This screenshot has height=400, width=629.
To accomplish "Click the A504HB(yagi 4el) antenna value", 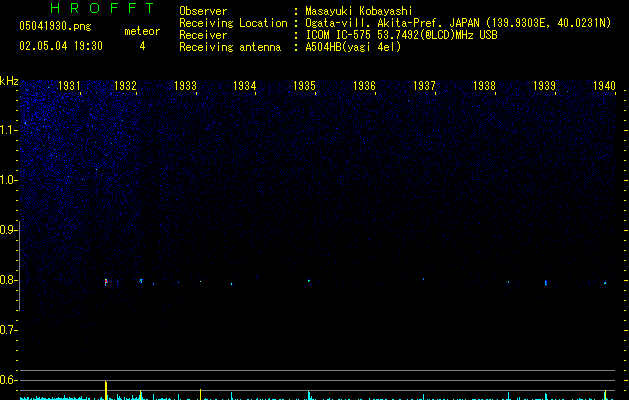I will (x=353, y=47).
